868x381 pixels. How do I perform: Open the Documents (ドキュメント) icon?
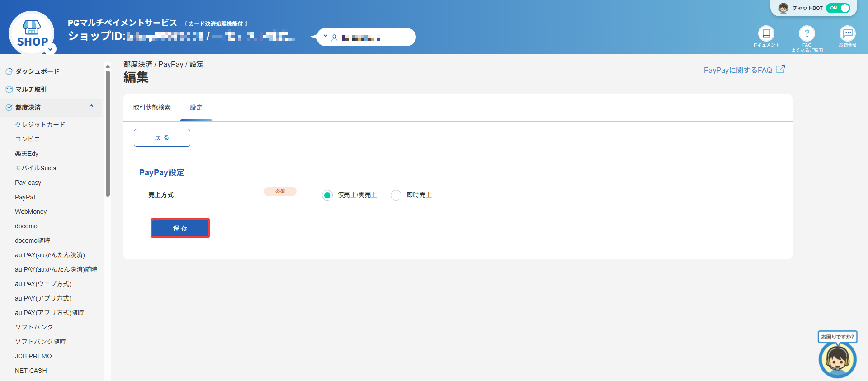click(766, 33)
